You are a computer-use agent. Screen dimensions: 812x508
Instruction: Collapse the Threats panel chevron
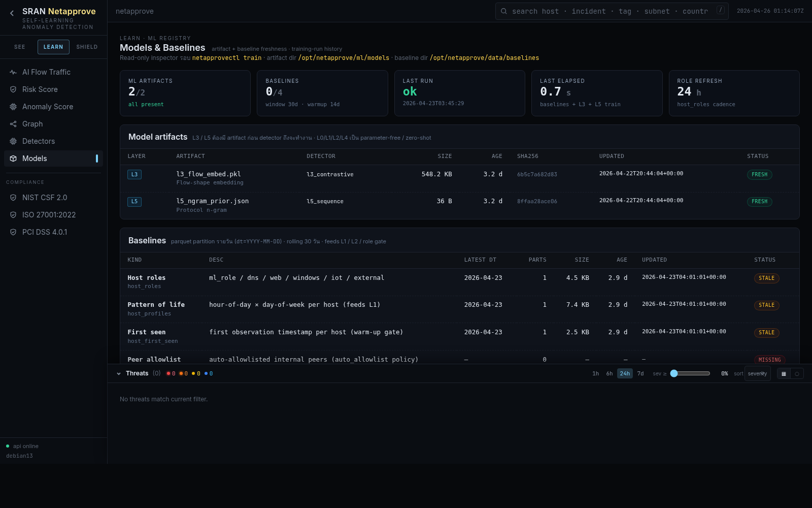119,374
